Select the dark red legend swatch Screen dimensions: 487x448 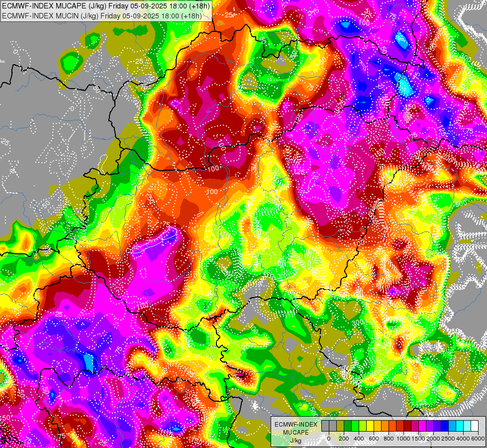408,426
